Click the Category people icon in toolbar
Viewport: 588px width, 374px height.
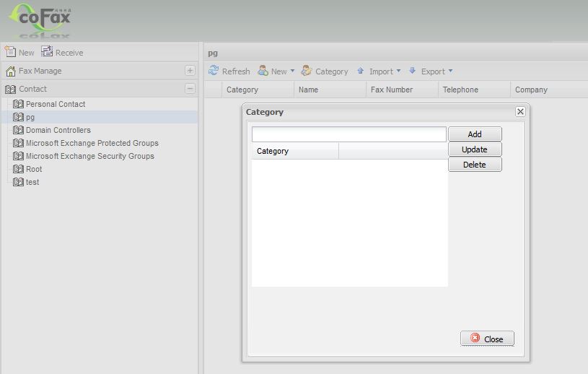[307, 71]
